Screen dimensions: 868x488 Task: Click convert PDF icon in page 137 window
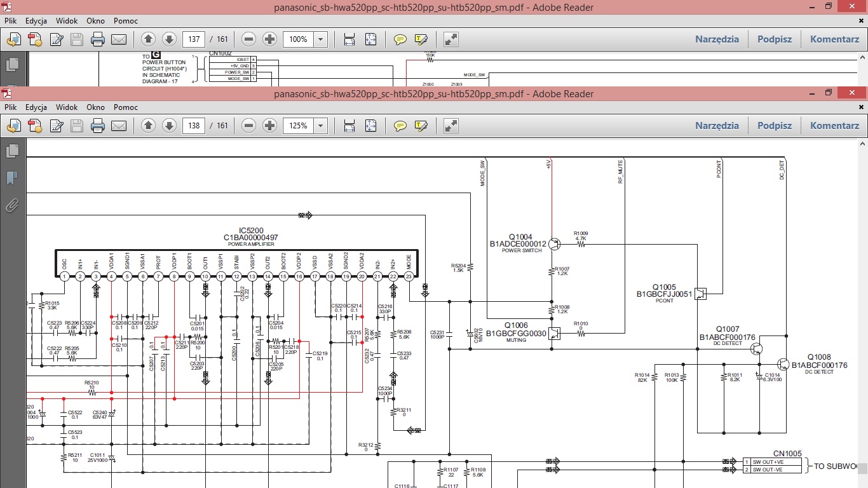34,39
